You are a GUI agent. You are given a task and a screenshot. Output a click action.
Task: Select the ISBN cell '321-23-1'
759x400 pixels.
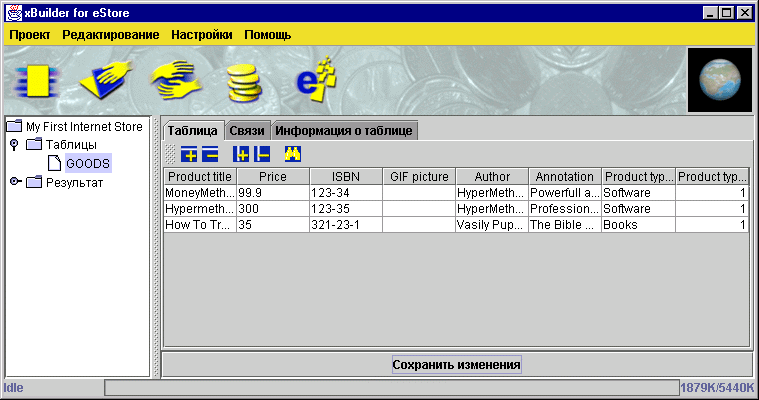(x=346, y=225)
